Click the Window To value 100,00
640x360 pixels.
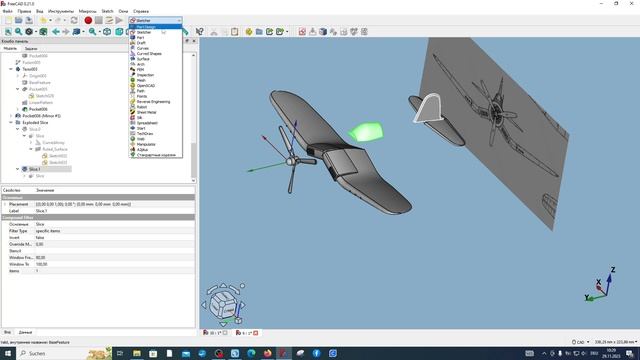[x=114, y=264]
